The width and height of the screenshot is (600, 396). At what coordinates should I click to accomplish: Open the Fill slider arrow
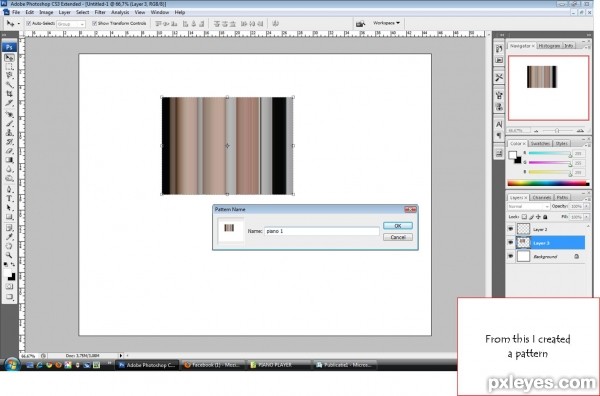tap(586, 217)
